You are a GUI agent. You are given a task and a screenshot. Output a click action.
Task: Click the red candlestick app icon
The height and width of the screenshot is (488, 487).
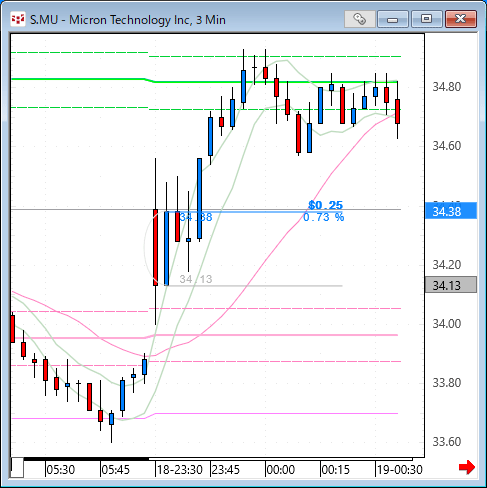pyautogui.click(x=18, y=19)
